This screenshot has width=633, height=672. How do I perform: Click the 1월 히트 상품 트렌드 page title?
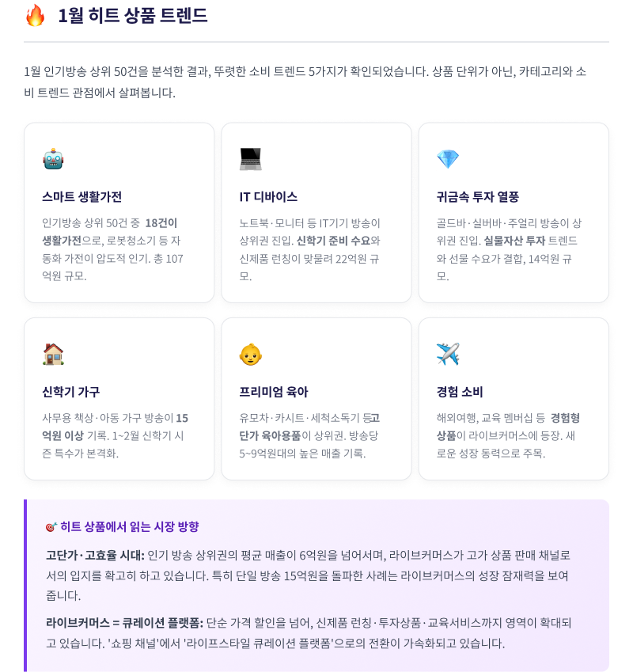133,16
